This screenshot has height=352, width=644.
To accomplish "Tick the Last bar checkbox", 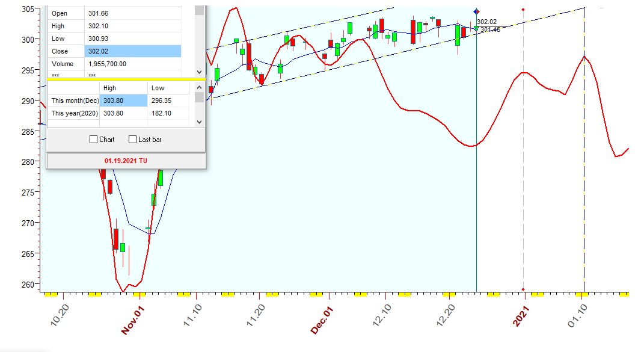I will point(133,140).
